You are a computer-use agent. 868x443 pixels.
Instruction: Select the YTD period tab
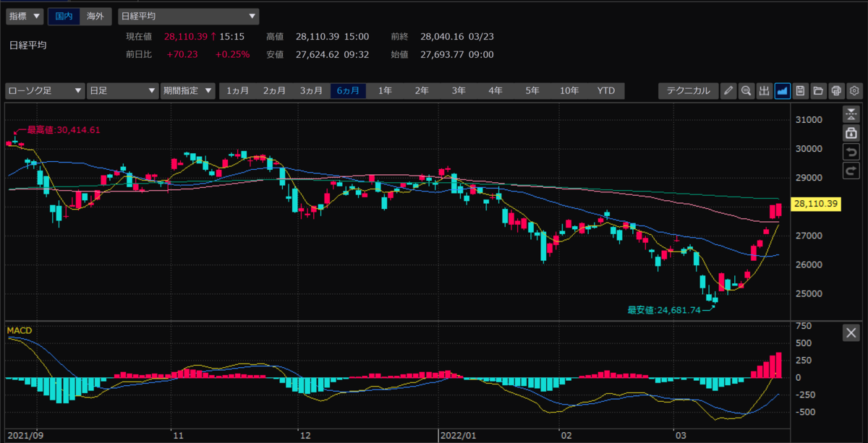pos(606,91)
